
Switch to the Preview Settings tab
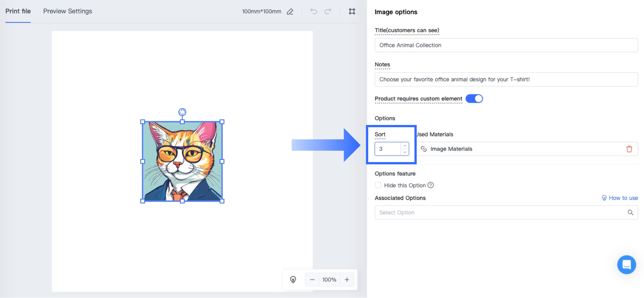point(67,11)
